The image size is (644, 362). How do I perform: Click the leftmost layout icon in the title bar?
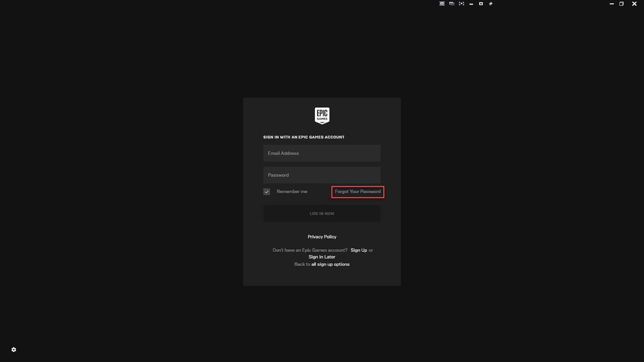click(x=442, y=3)
